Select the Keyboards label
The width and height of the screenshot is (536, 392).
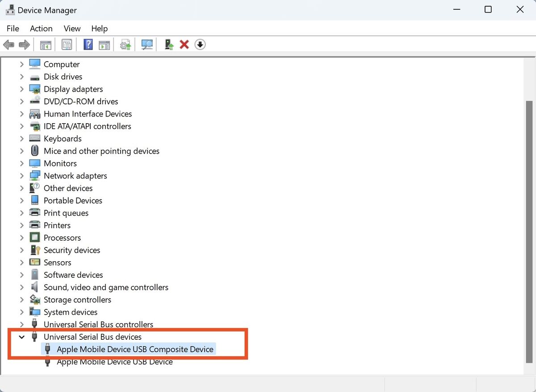[63, 138]
